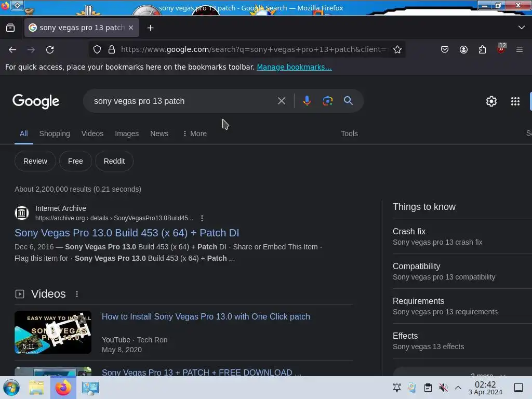The height and width of the screenshot is (399, 532).
Task: Close the sony vegas pro 13 patch tab
Action: pyautogui.click(x=131, y=28)
